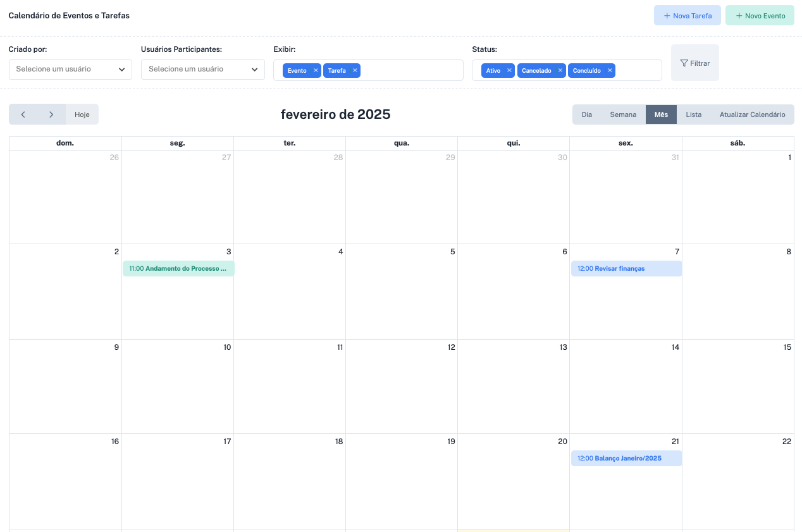Viewport: 802px width, 532px height.
Task: Click day number 1 of February
Action: point(790,158)
